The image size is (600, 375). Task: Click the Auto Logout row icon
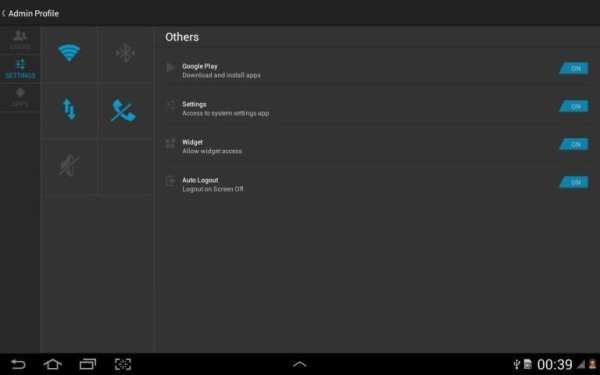click(171, 181)
